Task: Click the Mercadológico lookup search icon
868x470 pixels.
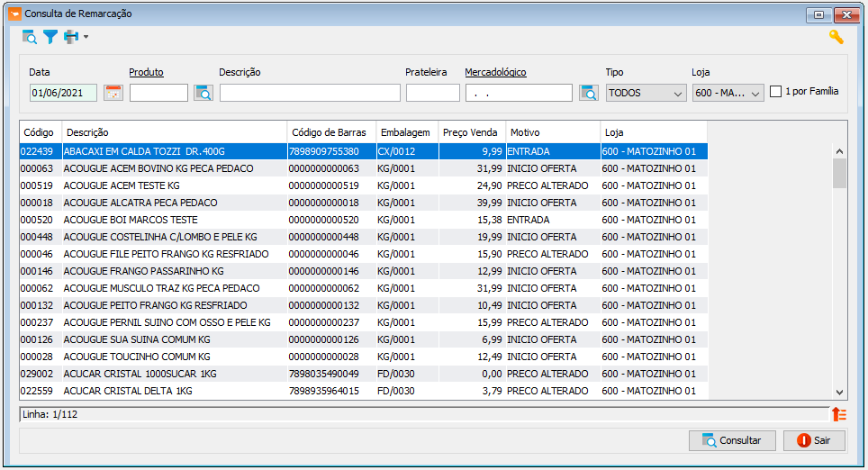Action: point(589,93)
